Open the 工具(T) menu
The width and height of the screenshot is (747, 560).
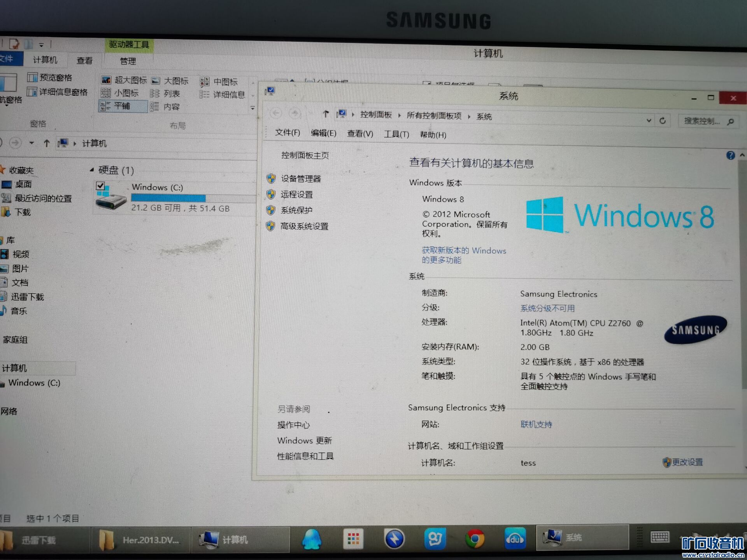(x=396, y=134)
